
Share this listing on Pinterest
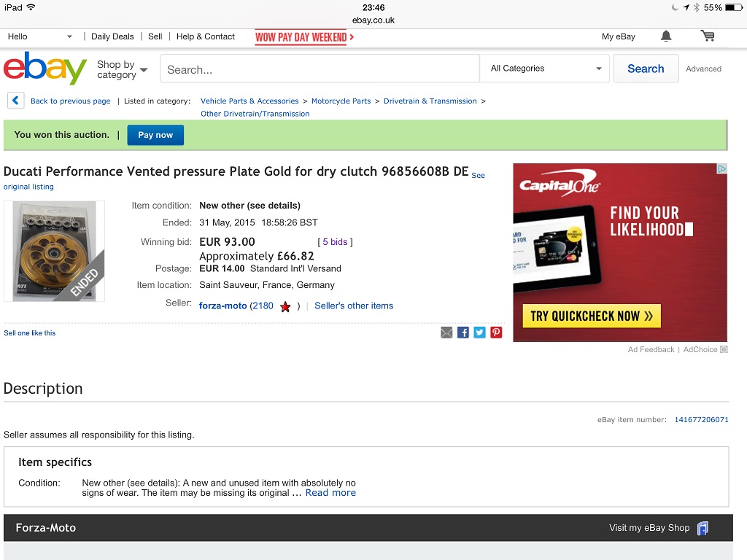click(x=496, y=332)
